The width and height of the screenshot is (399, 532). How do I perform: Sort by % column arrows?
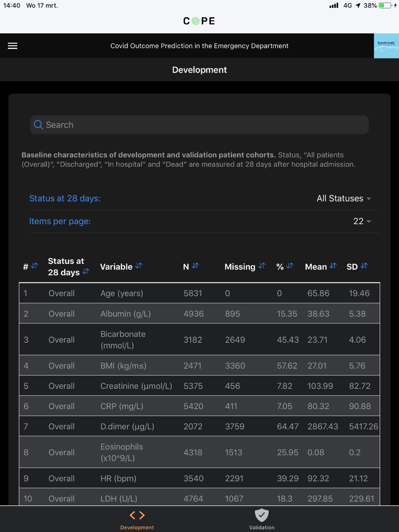[x=290, y=266]
